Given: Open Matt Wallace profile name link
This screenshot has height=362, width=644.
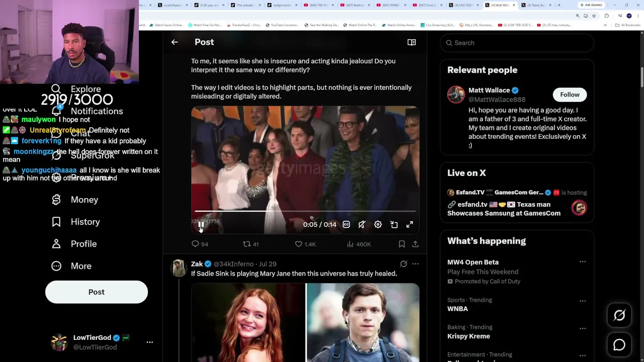Looking at the screenshot, I should click(489, 90).
